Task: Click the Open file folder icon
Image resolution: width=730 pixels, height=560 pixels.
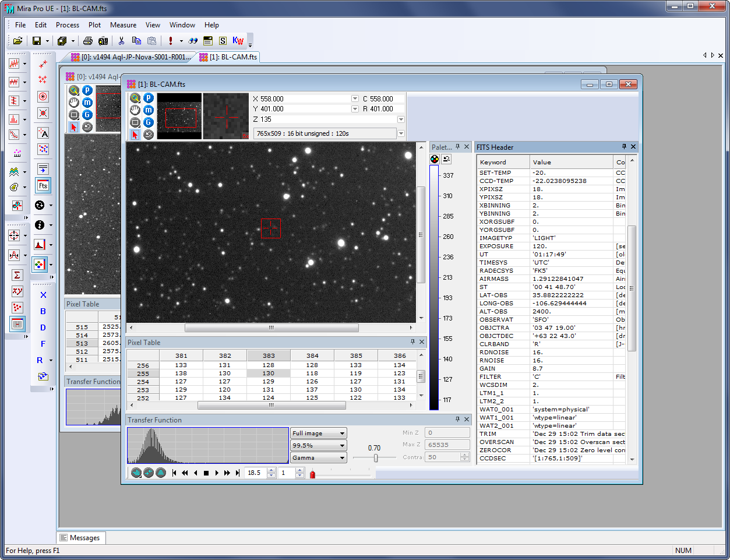Action: (x=17, y=41)
